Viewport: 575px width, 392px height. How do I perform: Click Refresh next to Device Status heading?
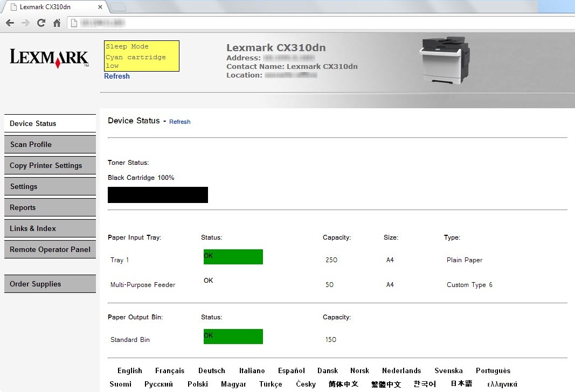pyautogui.click(x=179, y=122)
